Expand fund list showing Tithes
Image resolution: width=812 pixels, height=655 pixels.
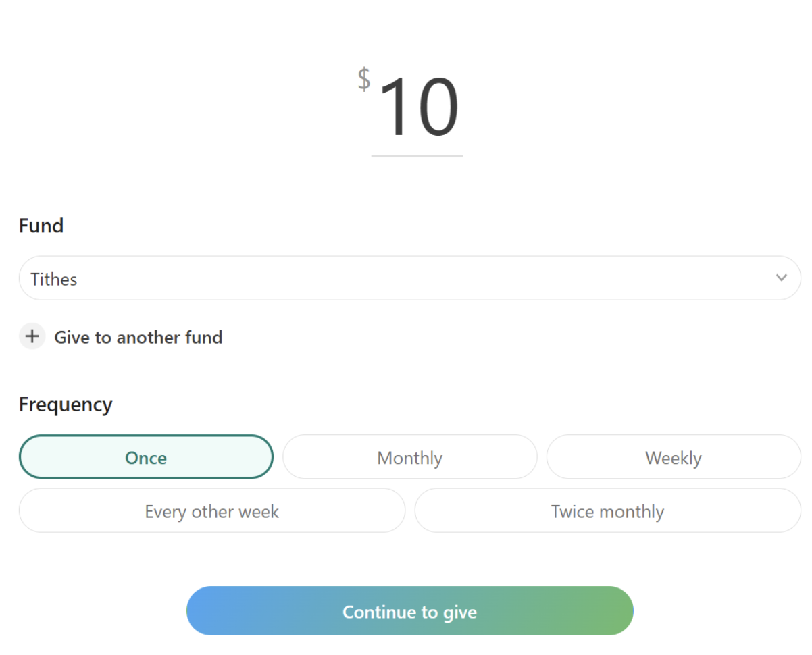(x=410, y=278)
